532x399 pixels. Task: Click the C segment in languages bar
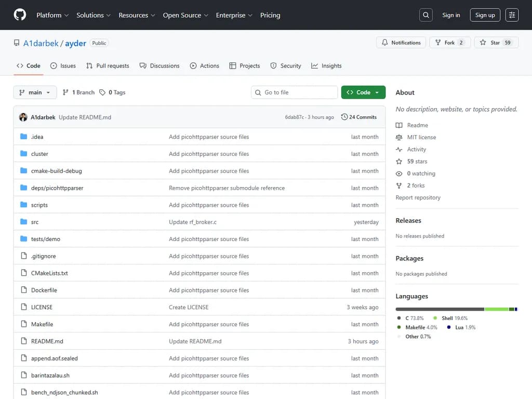point(440,309)
